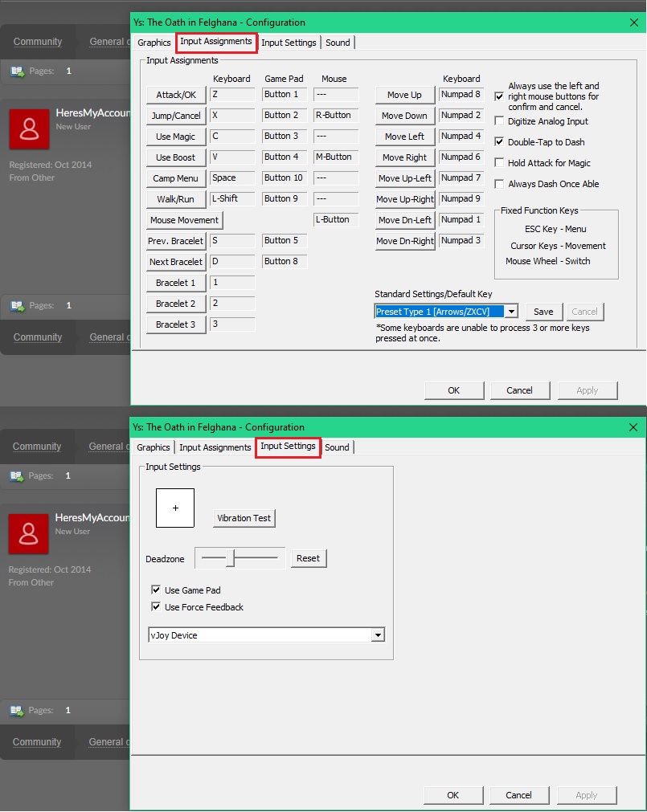Enable Hold Attack for Magic
Viewport: 647px width, 812px height.
499,163
